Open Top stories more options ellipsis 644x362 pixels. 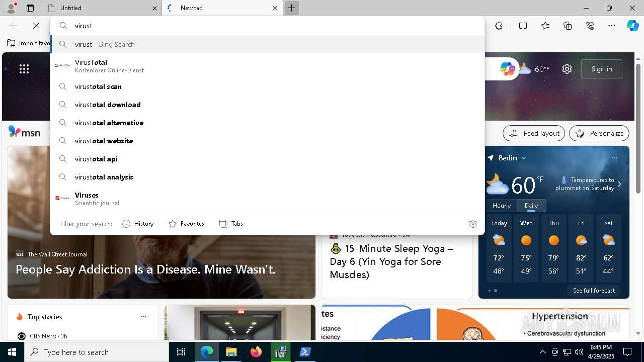coord(143,317)
